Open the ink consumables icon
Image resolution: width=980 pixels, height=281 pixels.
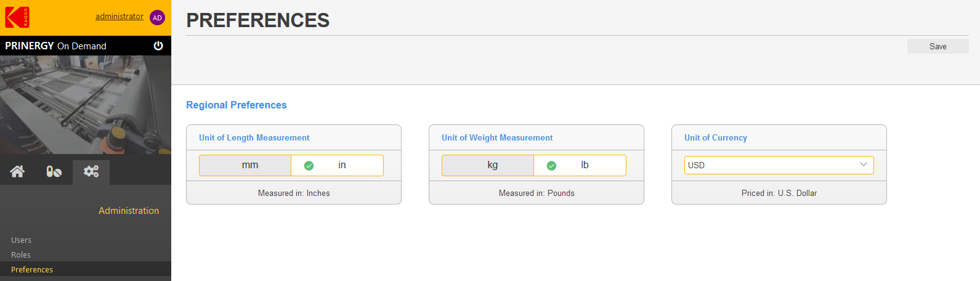point(54,171)
